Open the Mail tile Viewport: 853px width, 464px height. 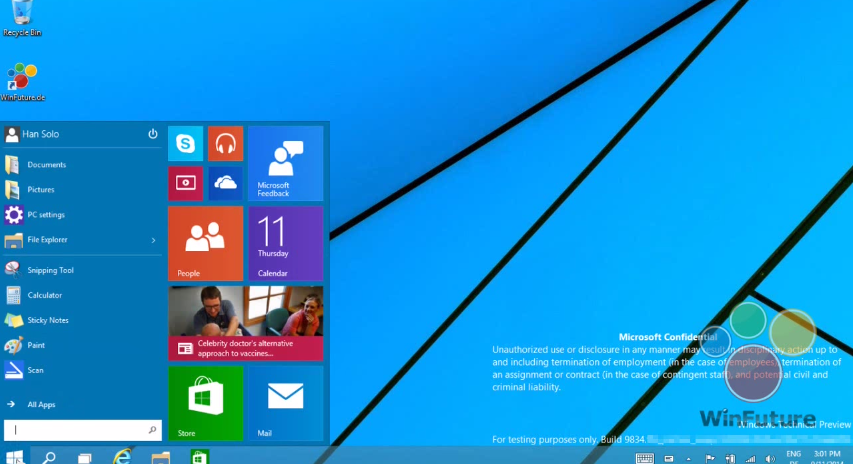coord(286,403)
